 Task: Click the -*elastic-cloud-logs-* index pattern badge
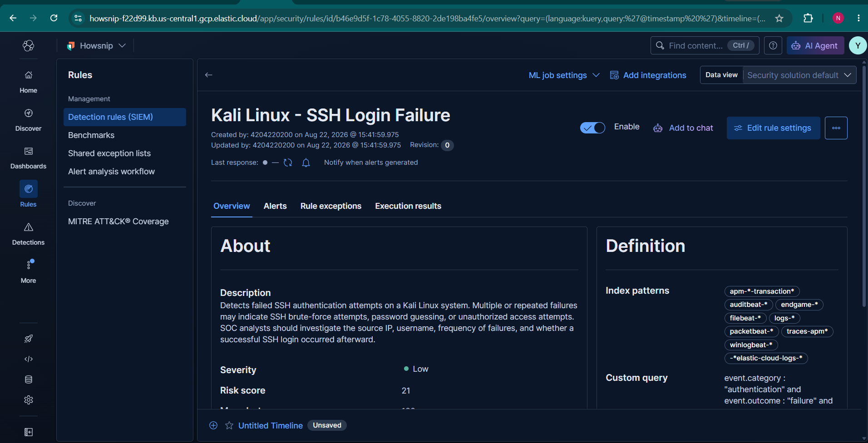point(766,358)
